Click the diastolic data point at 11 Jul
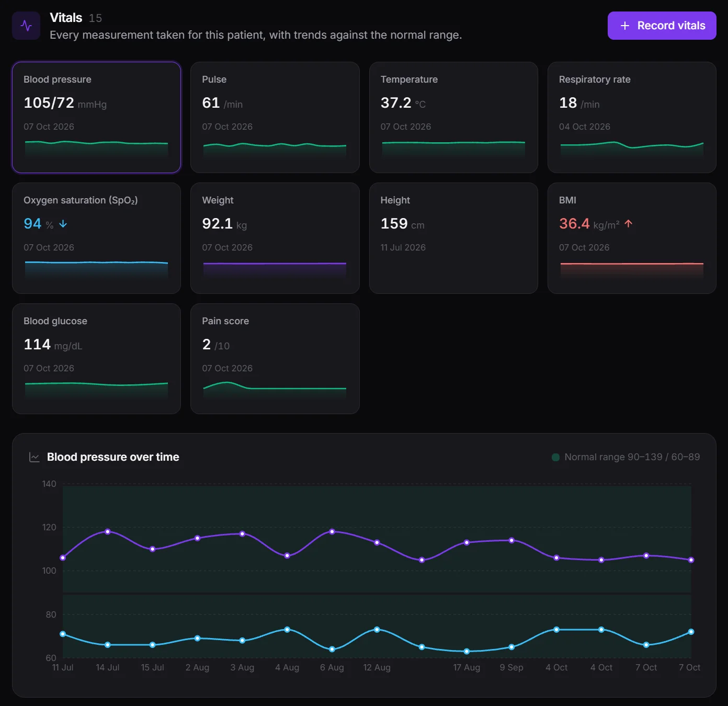 point(63,634)
